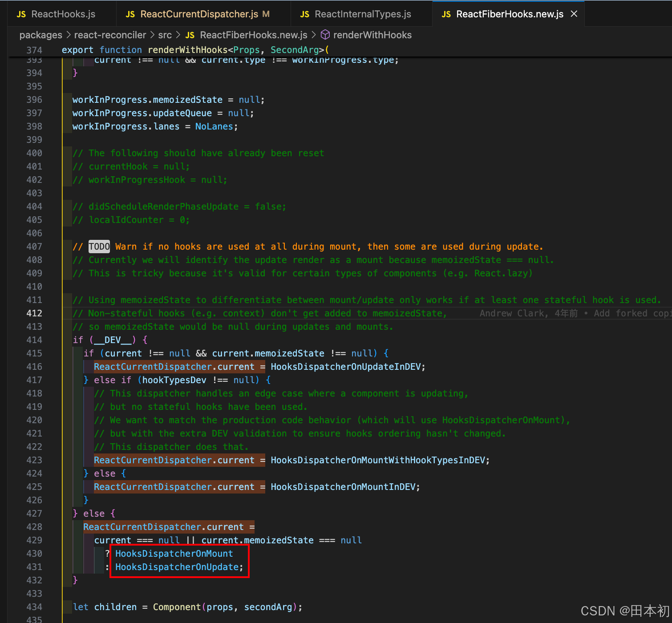Image resolution: width=672 pixels, height=623 pixels.
Task: Click the JS icon on ReactCurrentDispatcher.js tab
Action: 130,14
